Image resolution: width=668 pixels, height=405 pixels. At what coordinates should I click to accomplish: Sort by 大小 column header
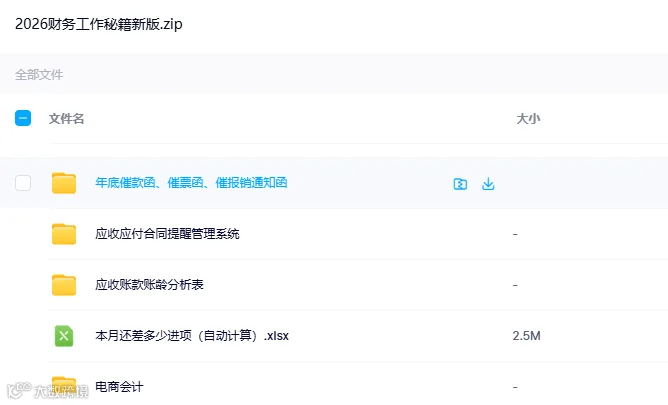(528, 118)
